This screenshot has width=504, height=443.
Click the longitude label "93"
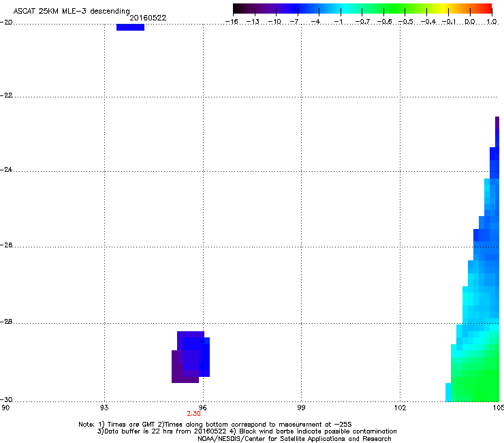[x=104, y=408]
